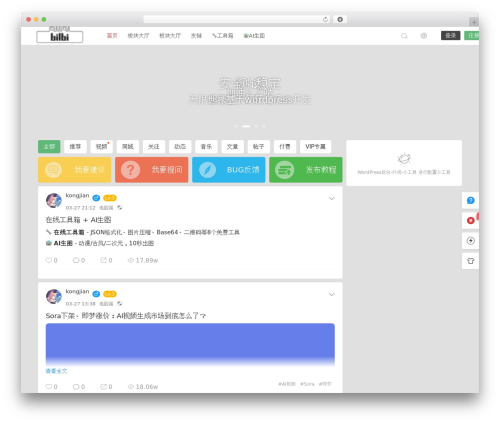Select the leftmost carousel dot
Viewport: 500px width, 423px height.
coord(236,126)
